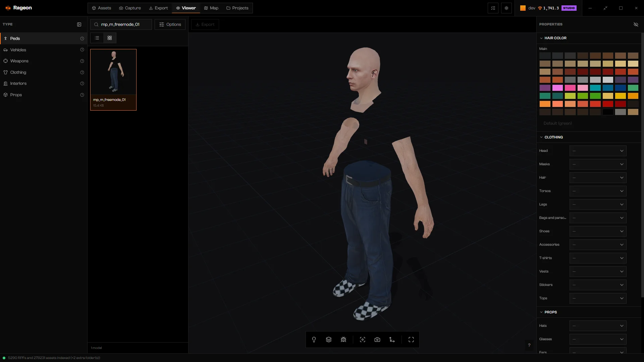
Task: Toggle the lighting bulb icon in viewer toolbar
Action: point(314,340)
